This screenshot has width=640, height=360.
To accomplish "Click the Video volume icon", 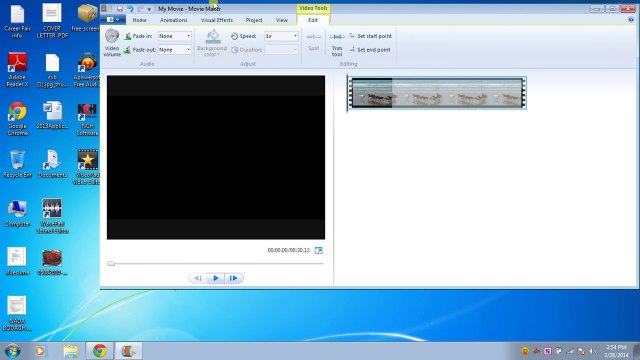I will click(x=112, y=36).
